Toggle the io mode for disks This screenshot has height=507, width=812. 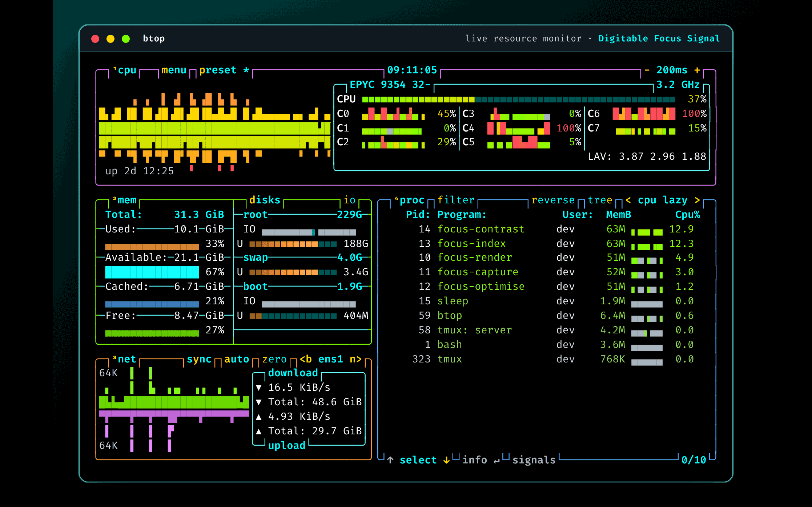tap(349, 200)
